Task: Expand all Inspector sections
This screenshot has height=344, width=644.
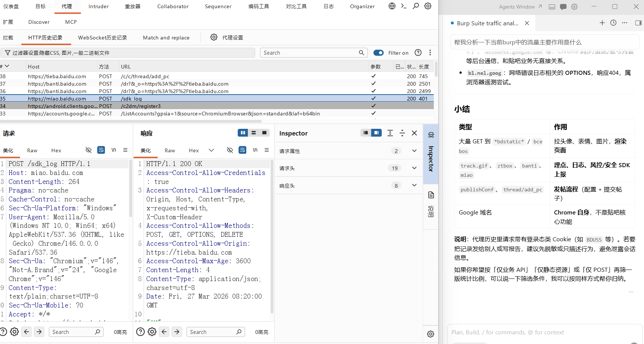Action: [x=390, y=133]
